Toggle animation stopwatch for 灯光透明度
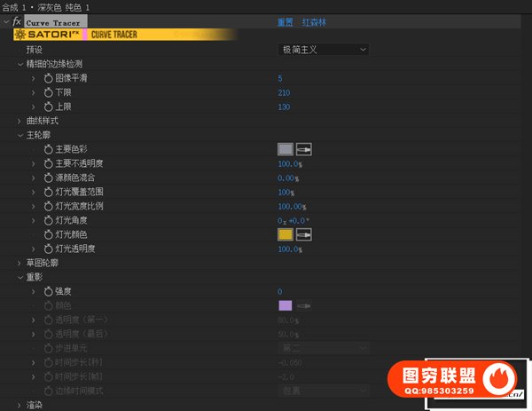The width and height of the screenshot is (532, 411). (49, 249)
